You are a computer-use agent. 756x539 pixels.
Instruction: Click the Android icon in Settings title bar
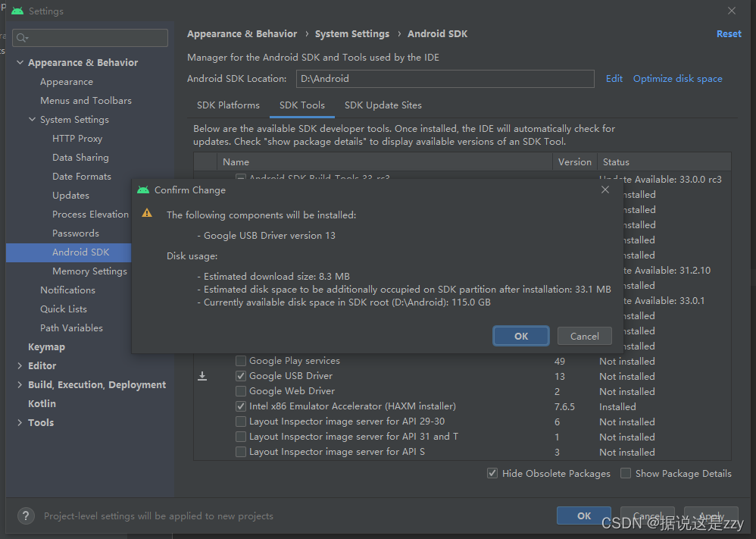pyautogui.click(x=17, y=11)
